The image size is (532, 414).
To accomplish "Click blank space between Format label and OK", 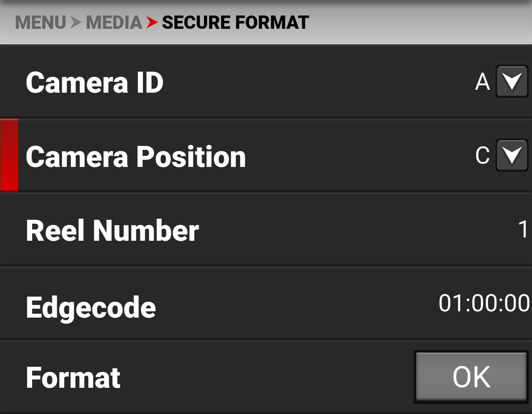I will coord(266,378).
